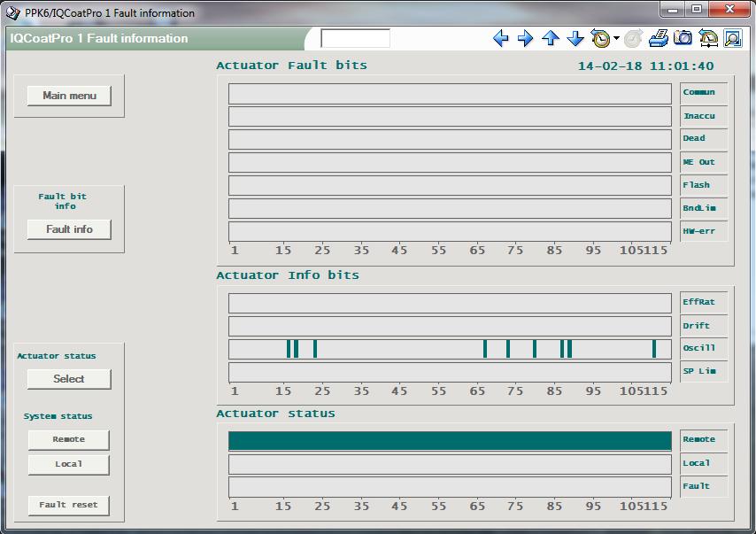Click the Fault reset button

pos(68,505)
